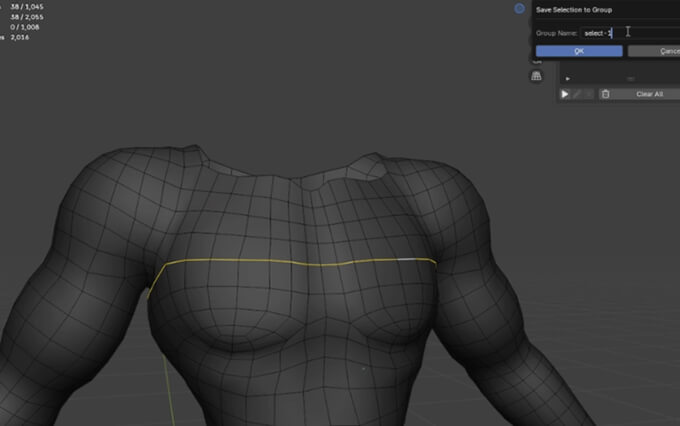Click the Clear All button
The width and height of the screenshot is (680, 426).
point(648,94)
